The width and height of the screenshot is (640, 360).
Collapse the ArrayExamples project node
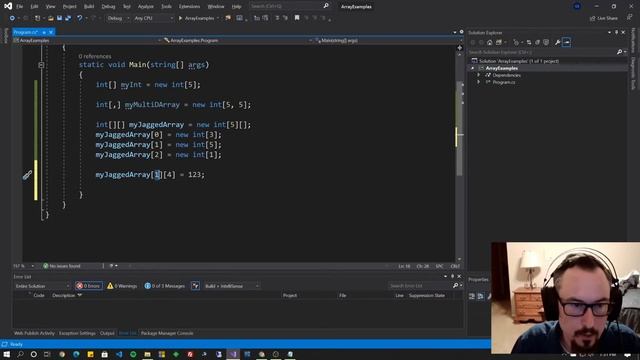(x=473, y=68)
